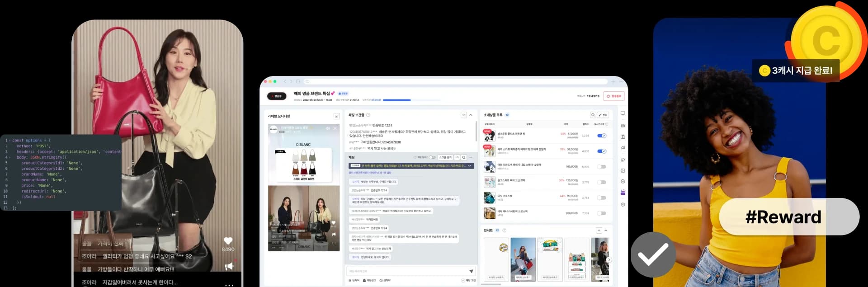Click the browser forward arrow

tap(291, 81)
